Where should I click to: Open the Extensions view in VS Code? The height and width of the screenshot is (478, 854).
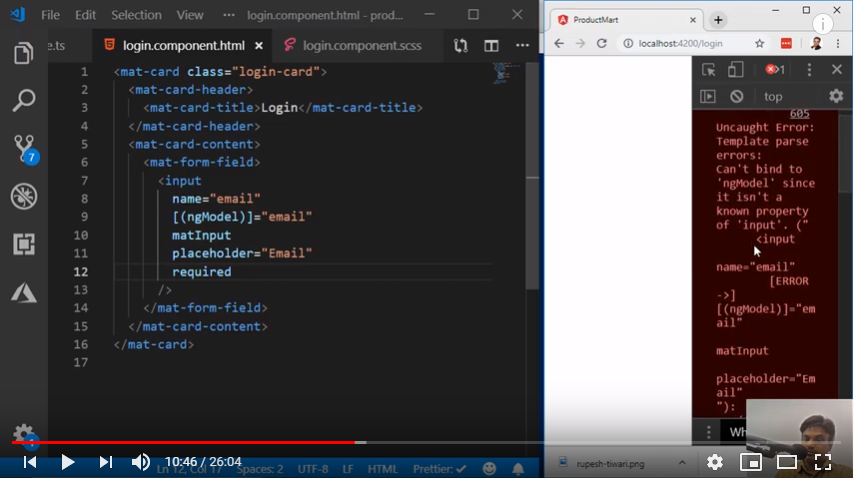[24, 244]
